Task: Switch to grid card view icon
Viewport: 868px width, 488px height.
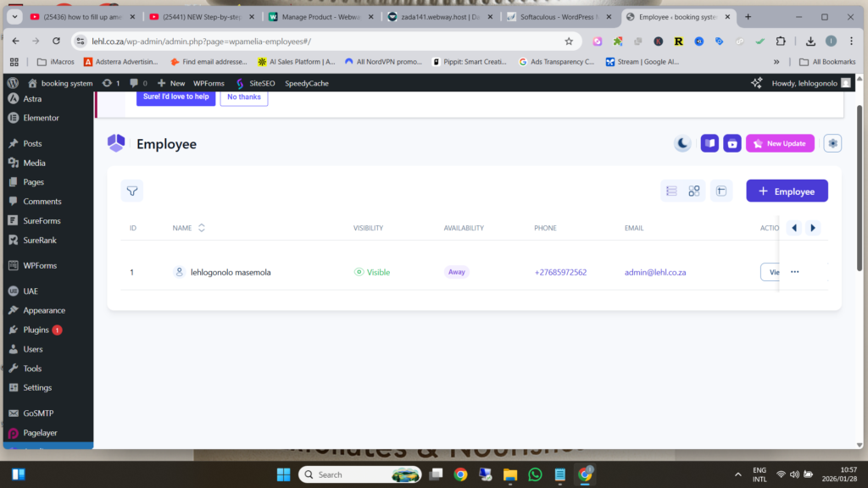Action: pos(694,191)
